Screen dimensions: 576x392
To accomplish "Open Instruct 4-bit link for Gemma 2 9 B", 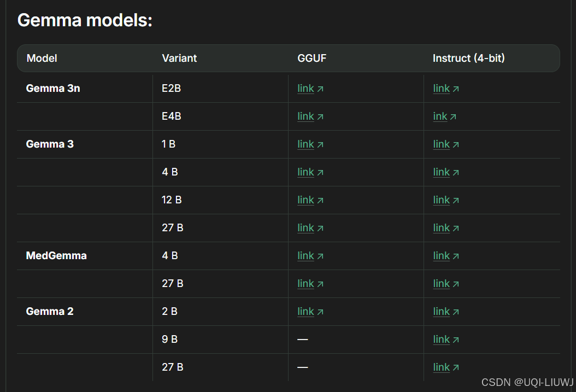I will (445, 340).
